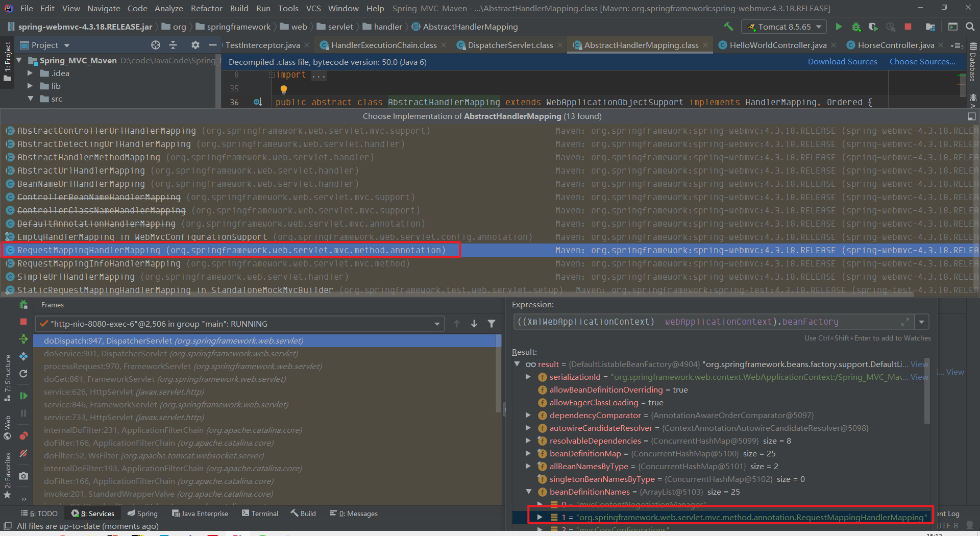Open the 6: TODO tool window

click(39, 514)
